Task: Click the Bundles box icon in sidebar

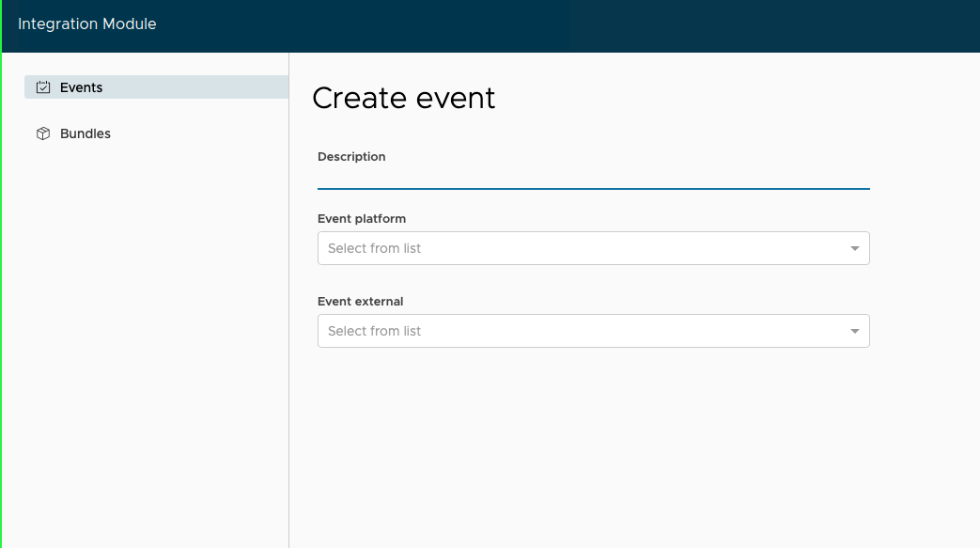Action: tap(42, 133)
